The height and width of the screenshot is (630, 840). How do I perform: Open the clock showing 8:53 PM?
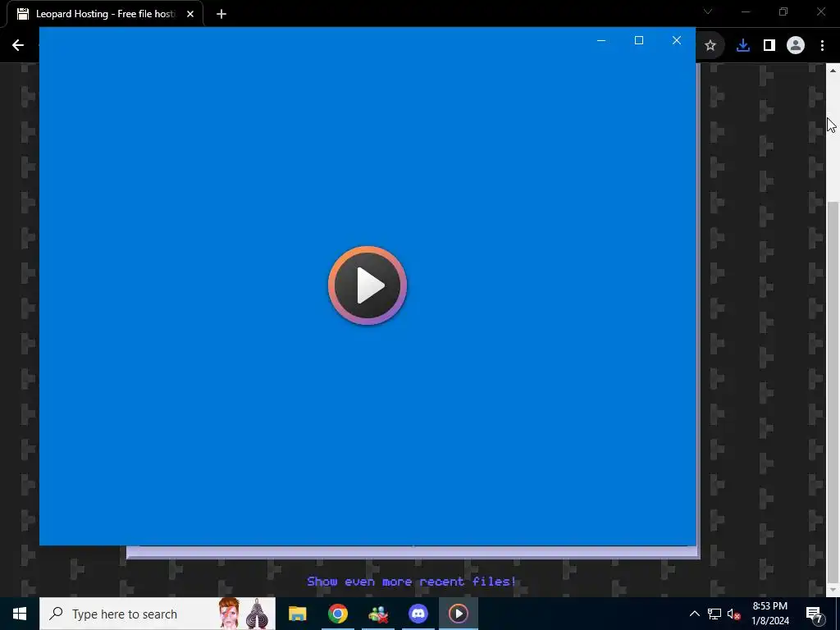click(x=770, y=614)
